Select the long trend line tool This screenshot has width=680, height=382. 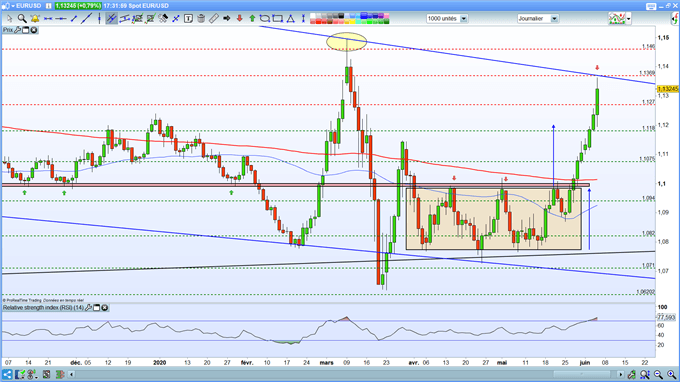[86, 19]
